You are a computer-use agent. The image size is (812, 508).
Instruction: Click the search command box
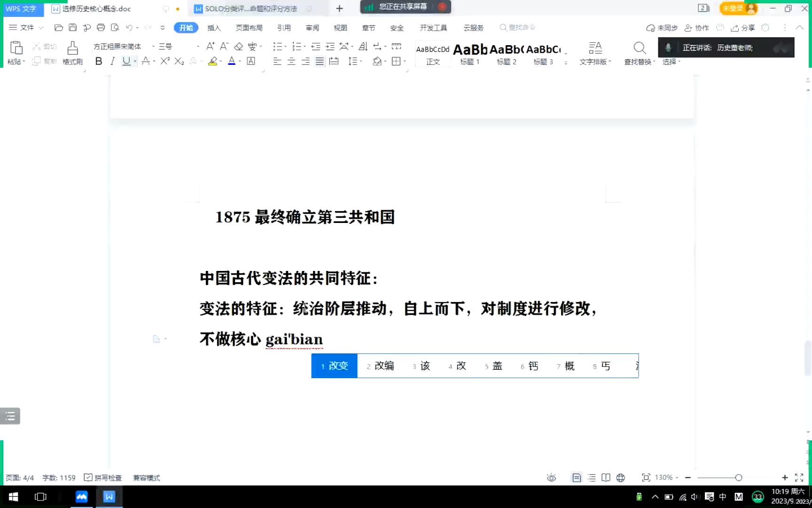coord(517,28)
